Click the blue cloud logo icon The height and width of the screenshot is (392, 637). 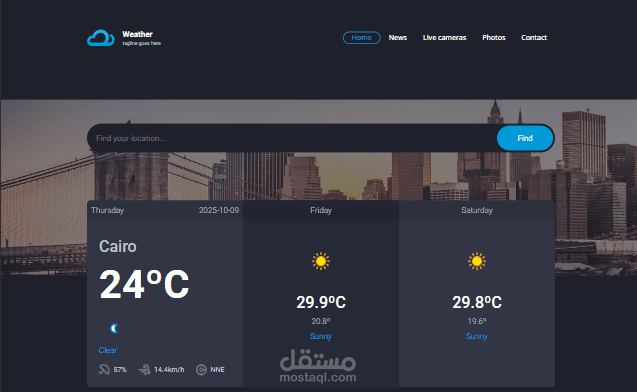pyautogui.click(x=101, y=38)
